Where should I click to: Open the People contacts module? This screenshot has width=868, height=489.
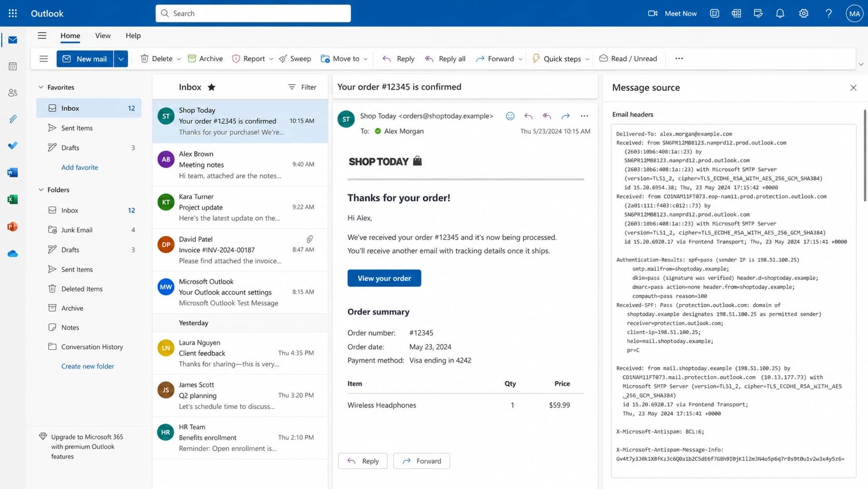pyautogui.click(x=12, y=93)
